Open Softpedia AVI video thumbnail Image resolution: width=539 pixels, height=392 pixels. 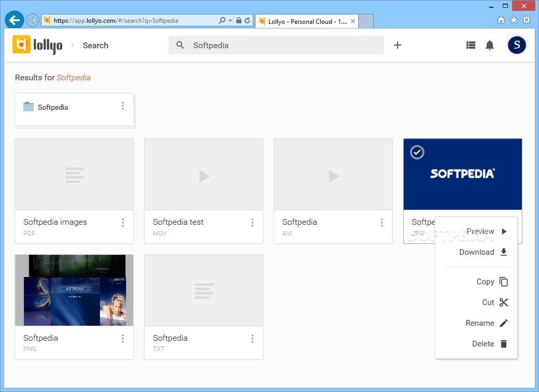pos(333,175)
